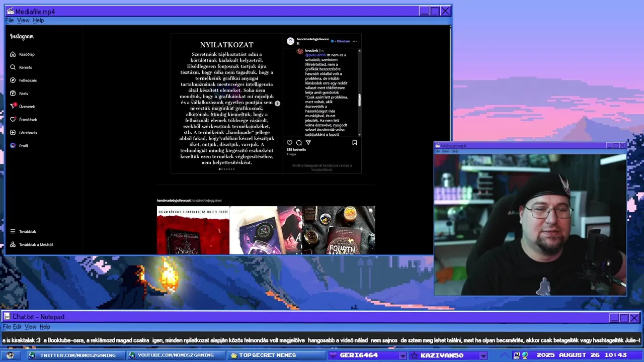Open Felfedezés explore compass icon
Viewport: 644px width, 362px height.
(x=13, y=80)
